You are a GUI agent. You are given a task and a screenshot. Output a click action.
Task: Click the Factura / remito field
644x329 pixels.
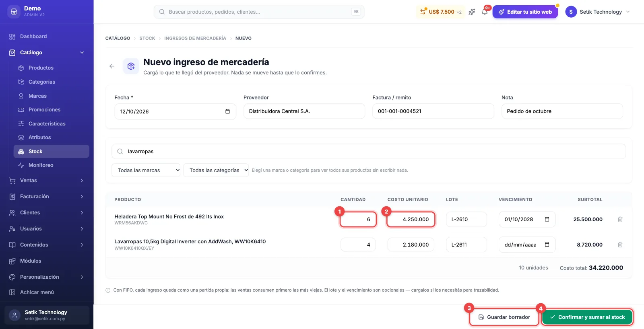433,111
